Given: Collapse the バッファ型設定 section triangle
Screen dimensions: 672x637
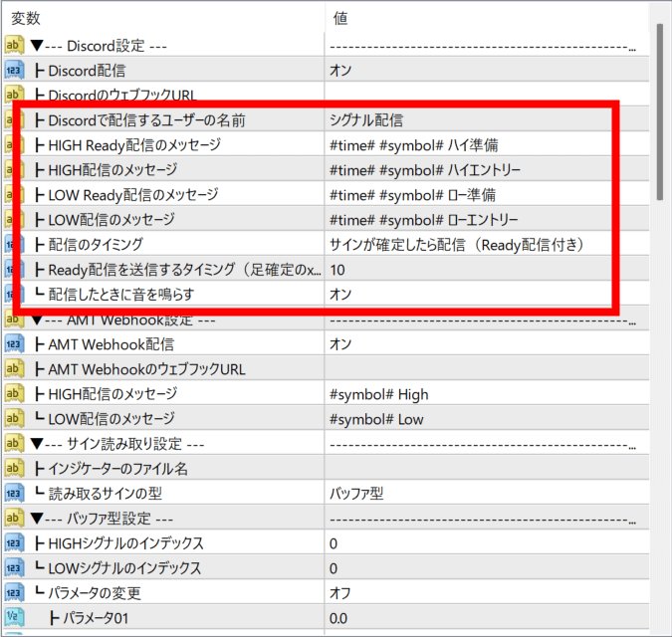Looking at the screenshot, I should pyautogui.click(x=37, y=519).
